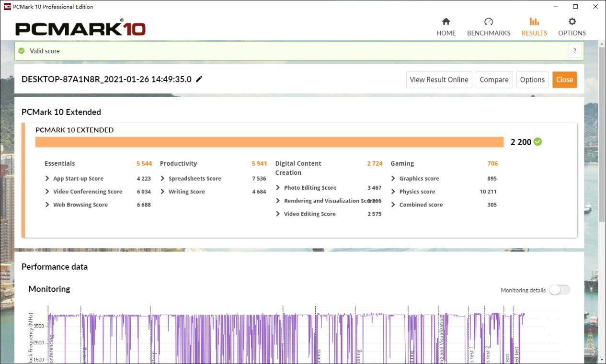The image size is (606, 364).
Task: Click the Compare button
Action: 494,80
